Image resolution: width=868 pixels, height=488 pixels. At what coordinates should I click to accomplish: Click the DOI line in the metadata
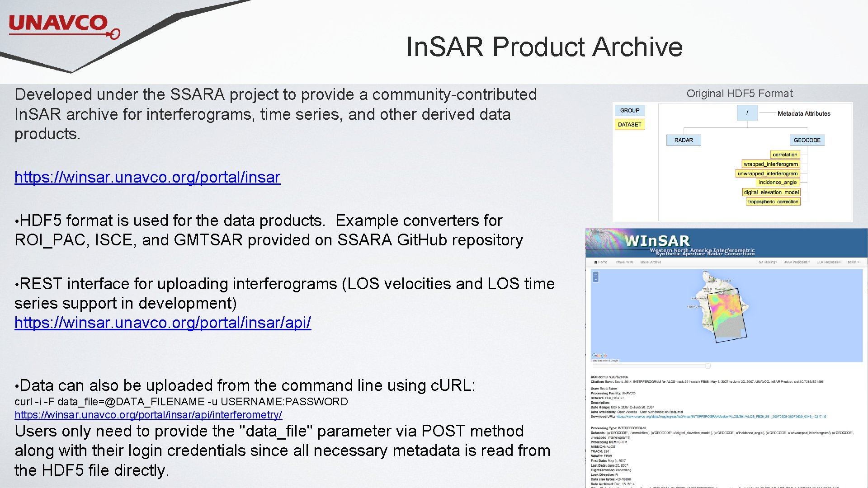pos(609,377)
